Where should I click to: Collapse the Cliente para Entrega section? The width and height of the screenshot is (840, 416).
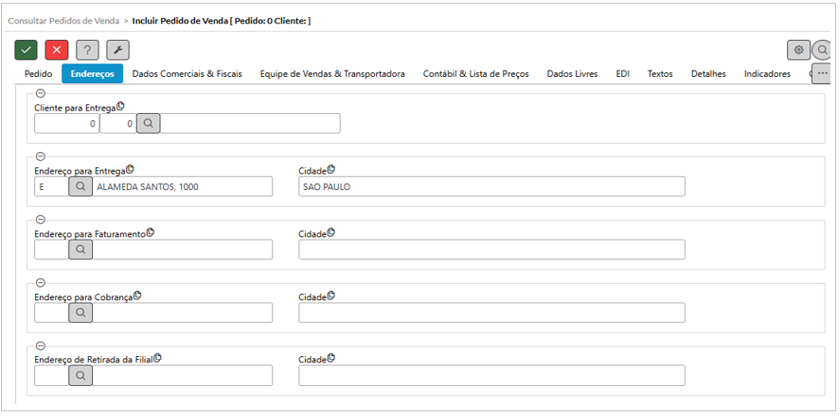[x=40, y=93]
